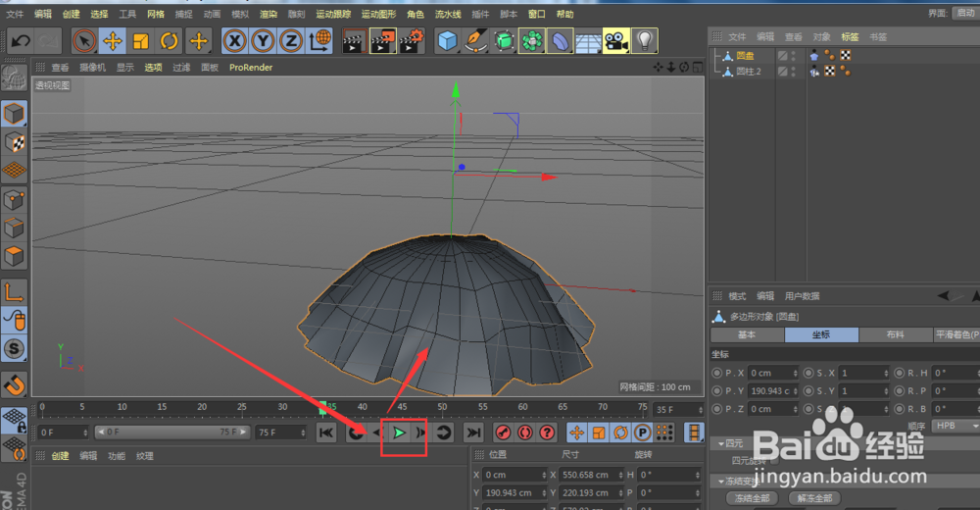This screenshot has width=980, height=510.
Task: Toggle Snap S icon in left palette
Action: [15, 348]
